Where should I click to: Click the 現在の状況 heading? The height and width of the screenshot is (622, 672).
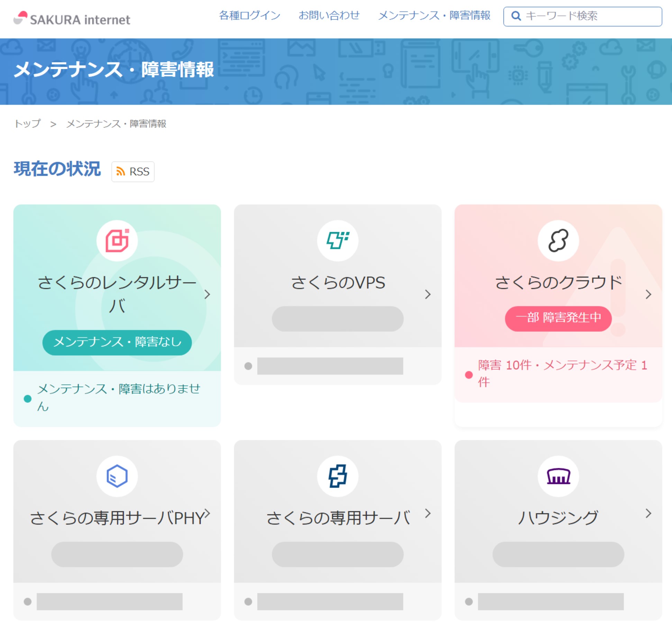coord(57,169)
